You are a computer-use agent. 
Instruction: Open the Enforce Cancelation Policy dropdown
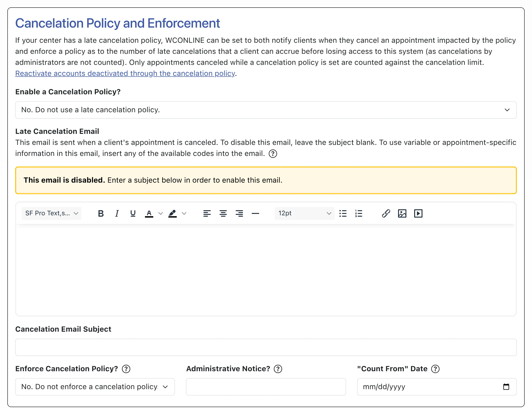pos(95,387)
